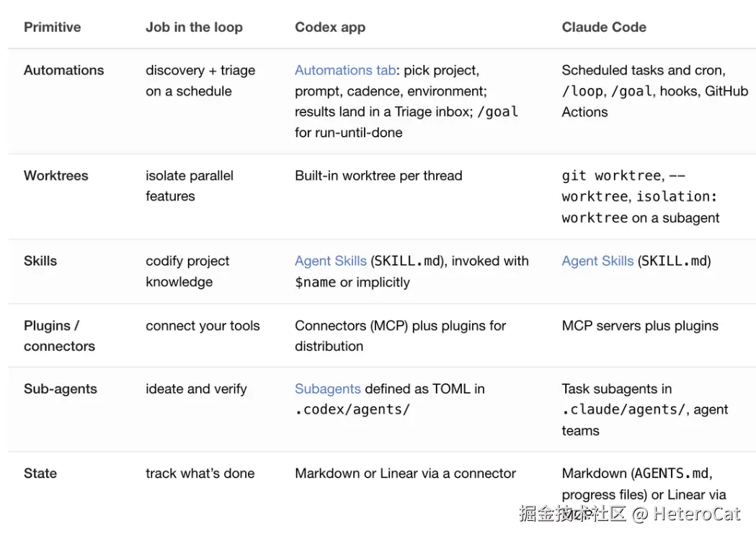Open the Automations tab link

(x=345, y=71)
